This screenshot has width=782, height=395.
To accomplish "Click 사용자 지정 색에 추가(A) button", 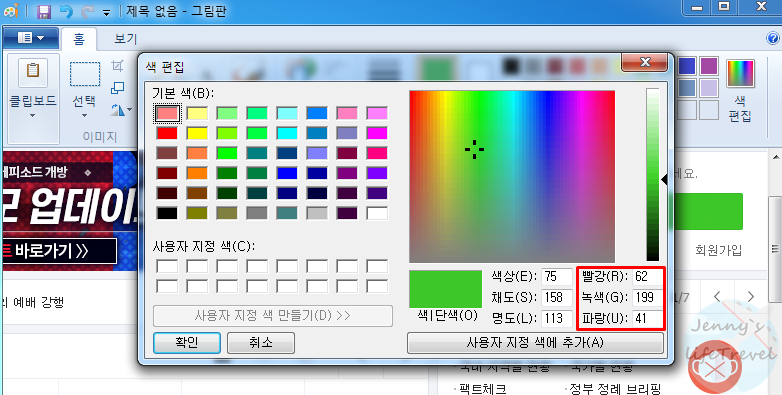I will coord(535,343).
